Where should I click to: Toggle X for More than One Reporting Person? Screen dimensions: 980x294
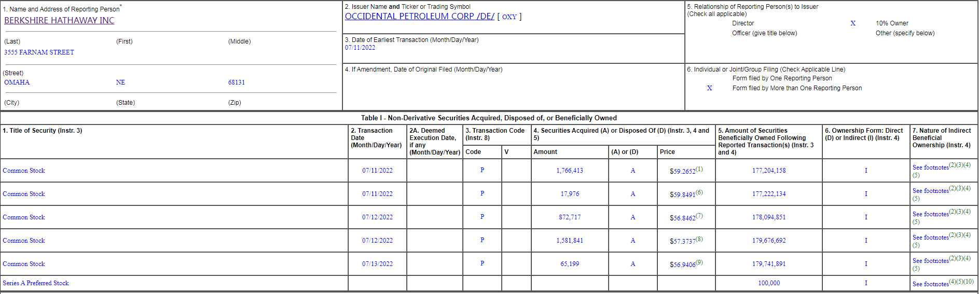tap(709, 88)
